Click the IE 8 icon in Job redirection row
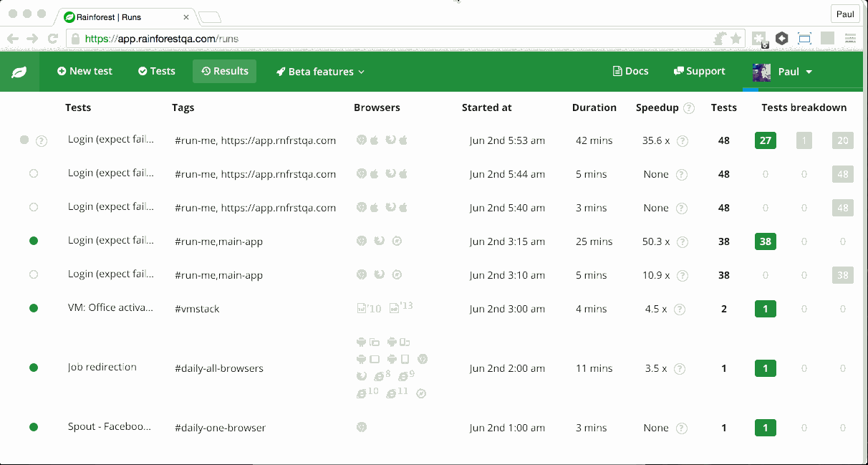 click(383, 375)
